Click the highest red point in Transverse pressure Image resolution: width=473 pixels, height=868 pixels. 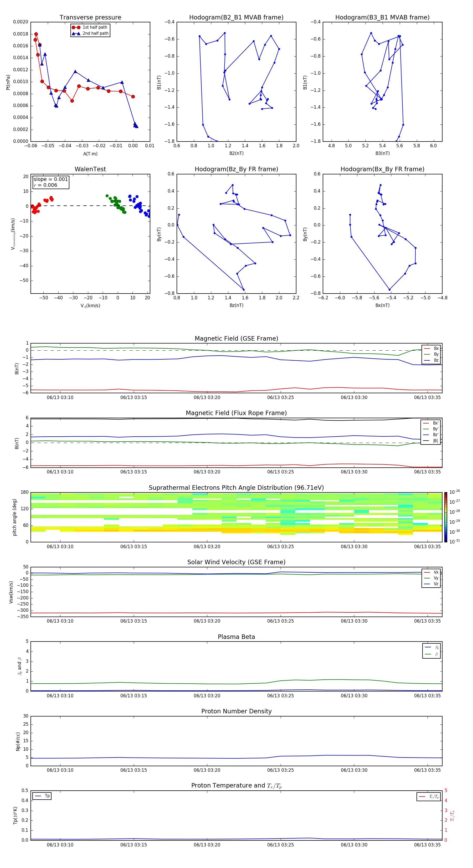[36, 34]
